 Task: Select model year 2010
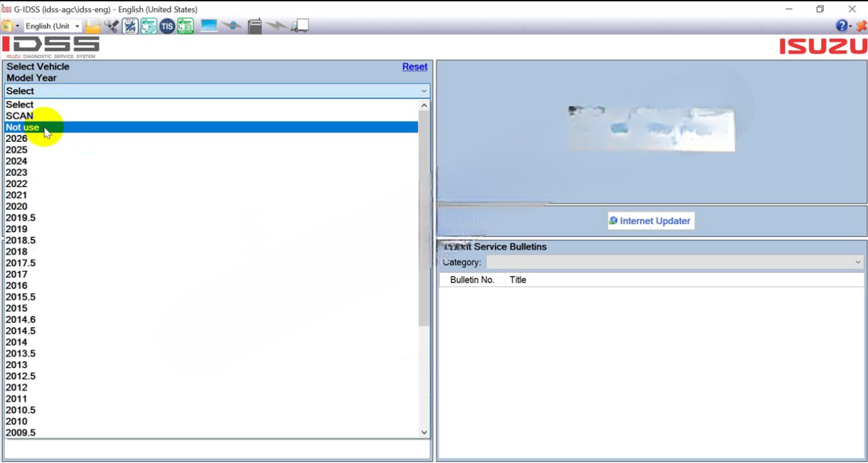click(x=211, y=422)
